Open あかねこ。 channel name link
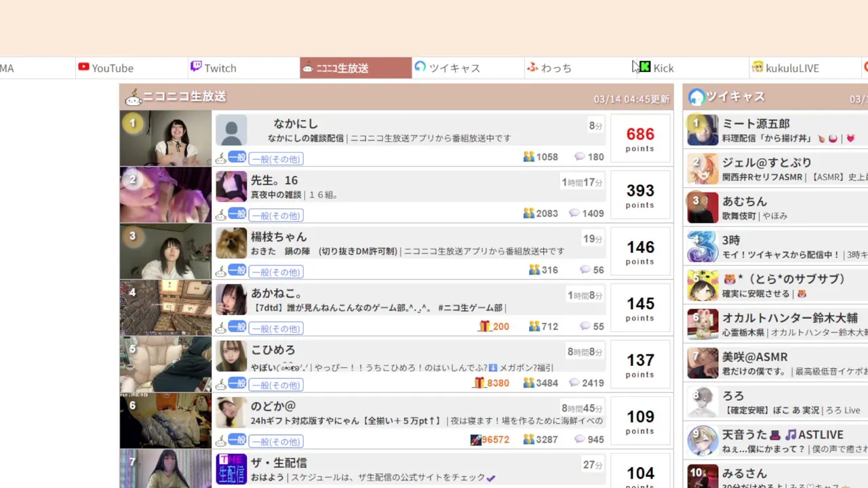The height and width of the screenshot is (488, 868). [x=277, y=293]
